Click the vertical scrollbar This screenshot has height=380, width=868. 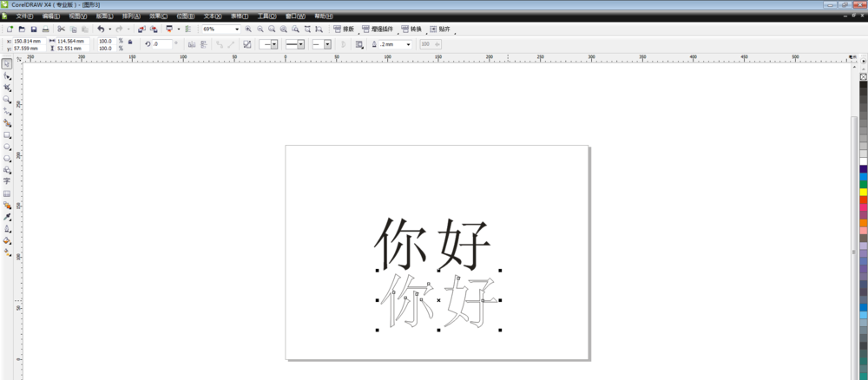[854, 252]
